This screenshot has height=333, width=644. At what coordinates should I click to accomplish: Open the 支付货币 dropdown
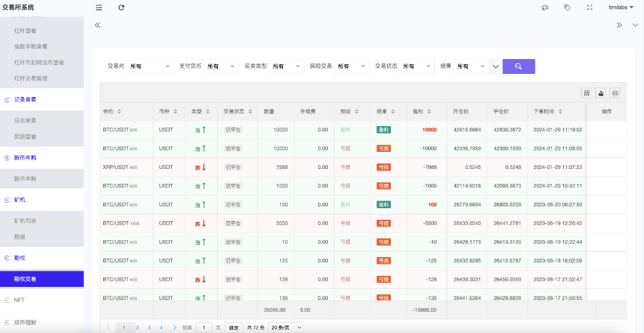coord(221,66)
